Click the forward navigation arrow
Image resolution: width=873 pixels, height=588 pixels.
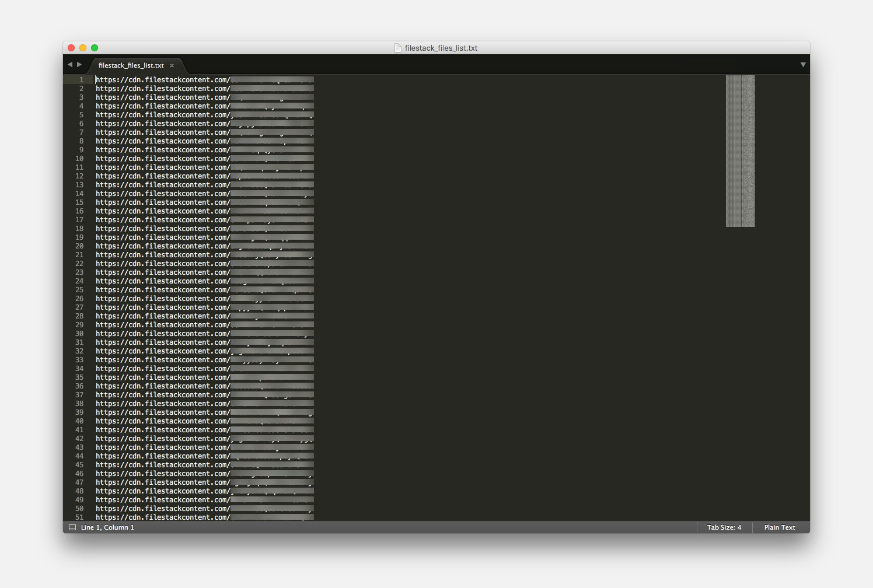[79, 64]
